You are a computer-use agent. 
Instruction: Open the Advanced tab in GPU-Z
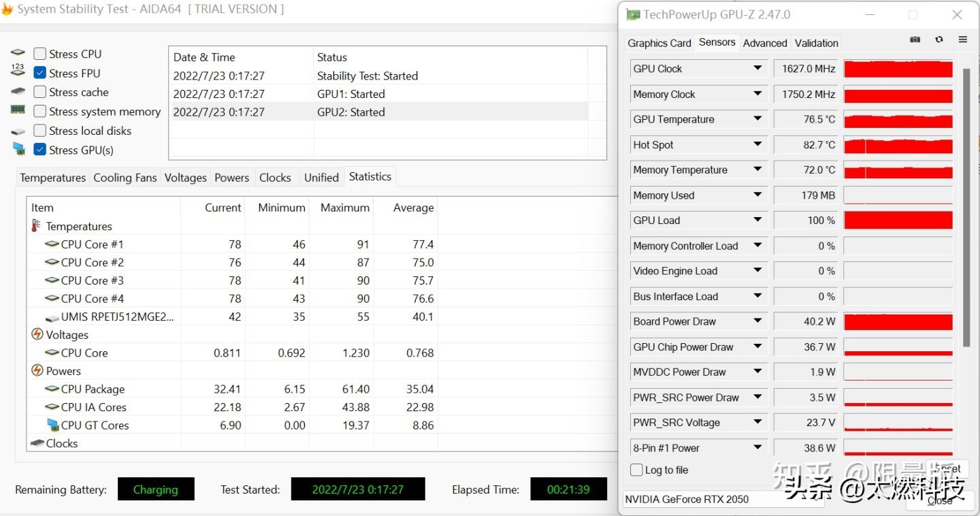765,43
